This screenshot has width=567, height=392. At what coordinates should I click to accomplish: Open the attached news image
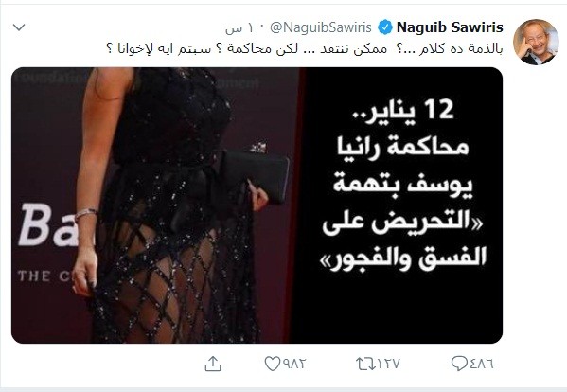pyautogui.click(x=257, y=205)
